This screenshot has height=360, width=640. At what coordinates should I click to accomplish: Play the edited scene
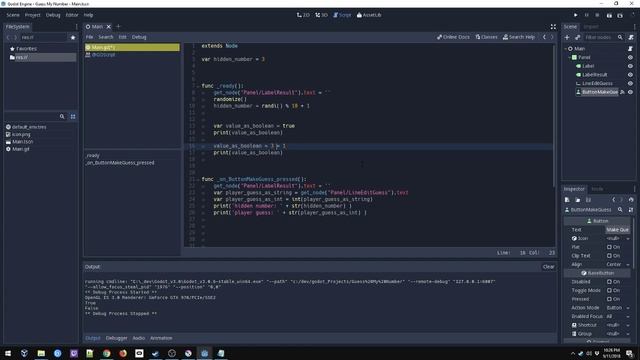(609, 15)
